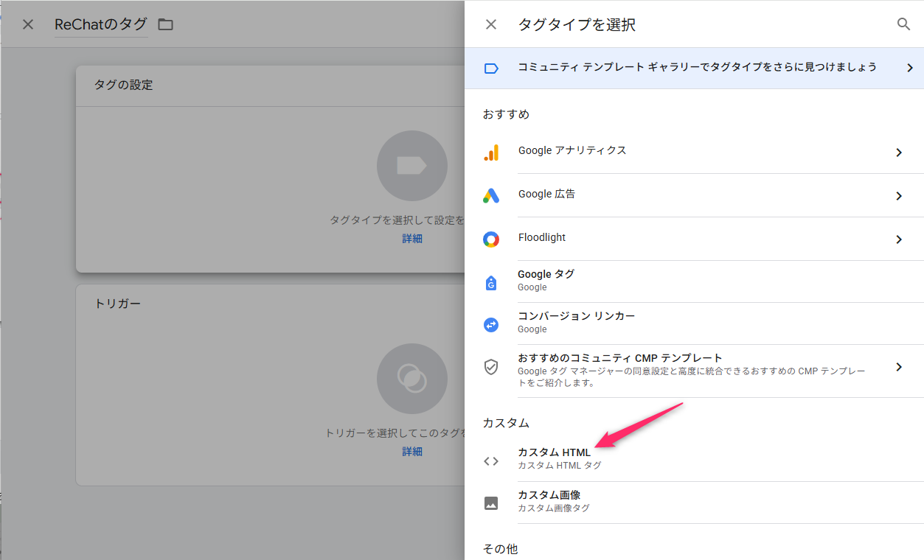Open おすすめのコミュニティ CMP テンプレート

(694, 371)
